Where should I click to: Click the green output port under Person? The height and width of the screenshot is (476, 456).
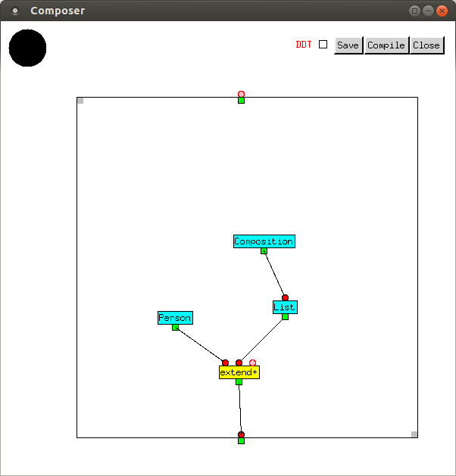[x=175, y=327]
